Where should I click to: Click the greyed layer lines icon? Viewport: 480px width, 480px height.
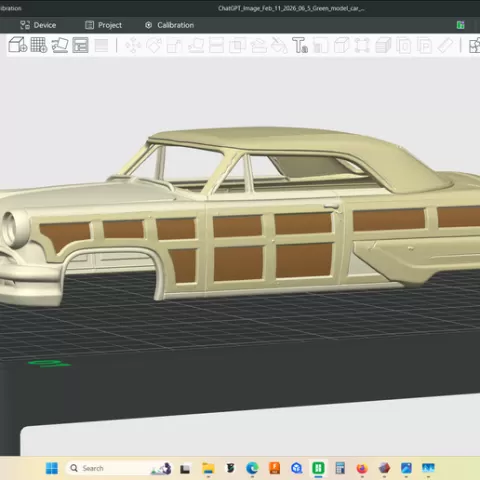click(101, 45)
